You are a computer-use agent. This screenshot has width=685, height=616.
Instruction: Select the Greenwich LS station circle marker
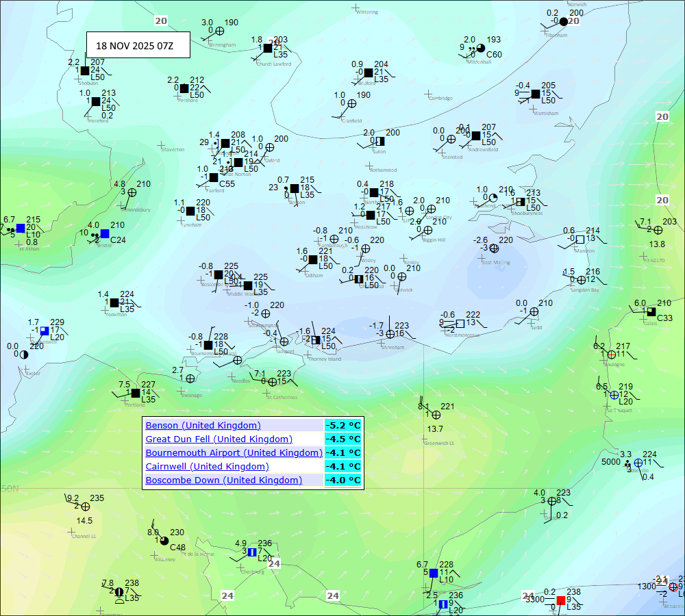[436, 414]
